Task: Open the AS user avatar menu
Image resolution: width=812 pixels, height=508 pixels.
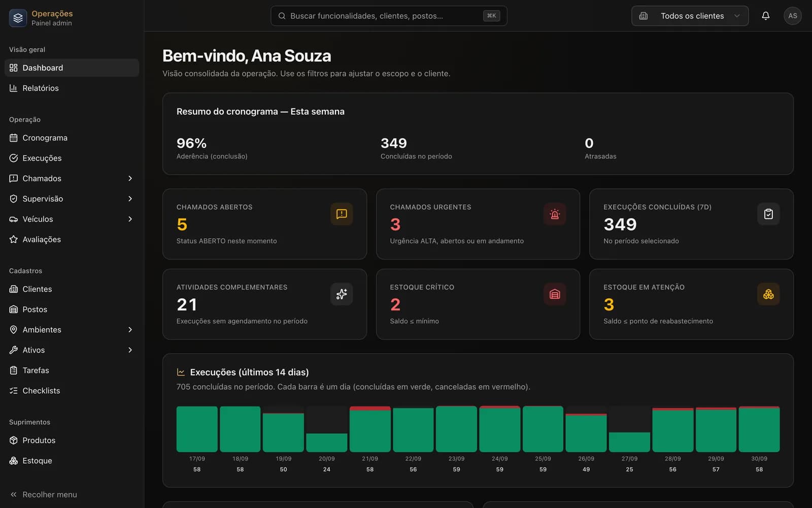Action: tap(792, 16)
